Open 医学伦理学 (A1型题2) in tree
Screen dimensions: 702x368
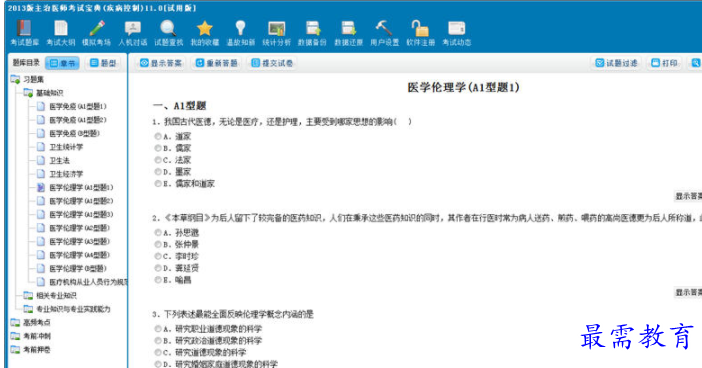pos(75,201)
